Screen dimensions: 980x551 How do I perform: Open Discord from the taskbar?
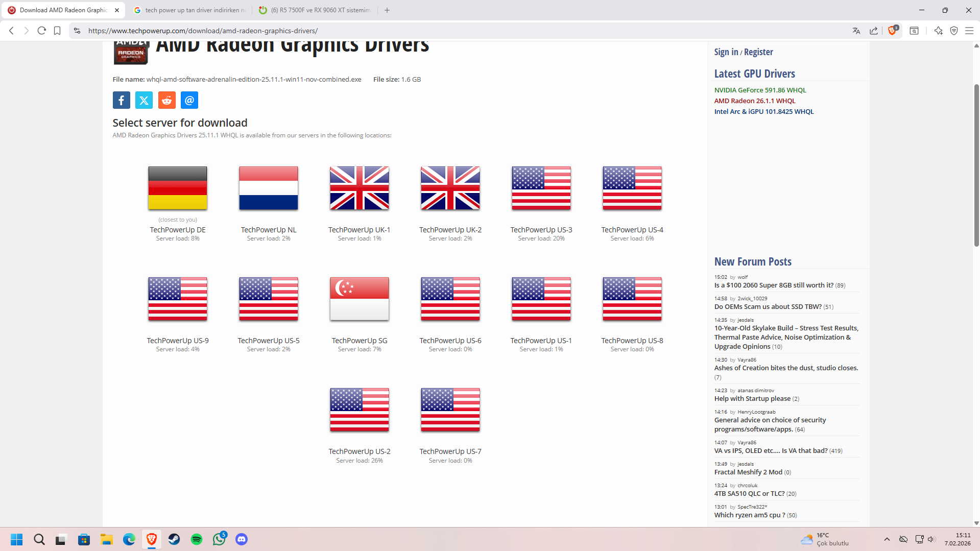tap(242, 539)
